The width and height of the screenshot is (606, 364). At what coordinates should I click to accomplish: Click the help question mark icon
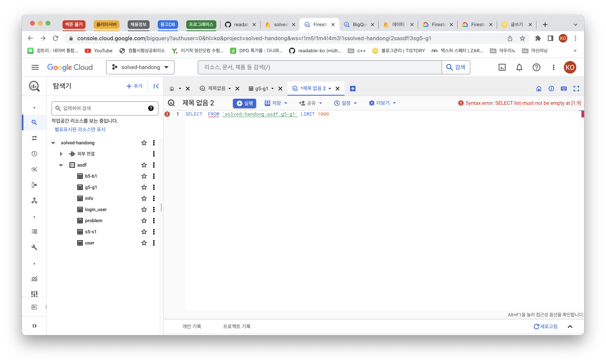(x=536, y=67)
